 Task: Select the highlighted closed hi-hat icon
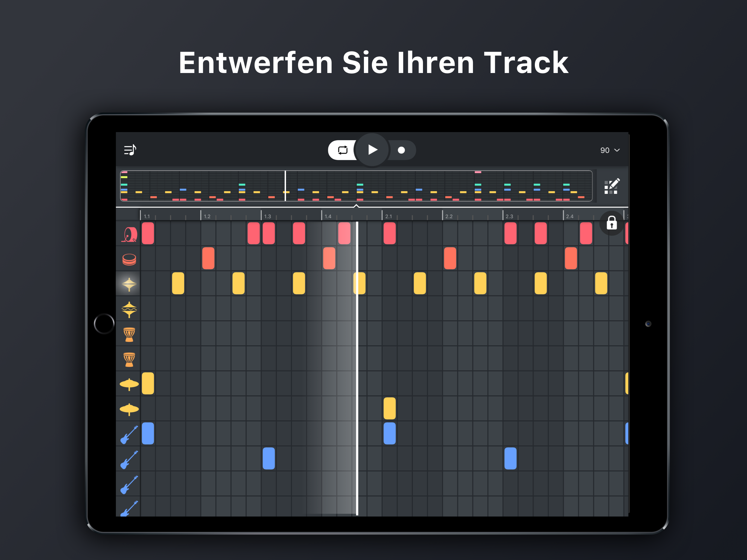point(129,284)
